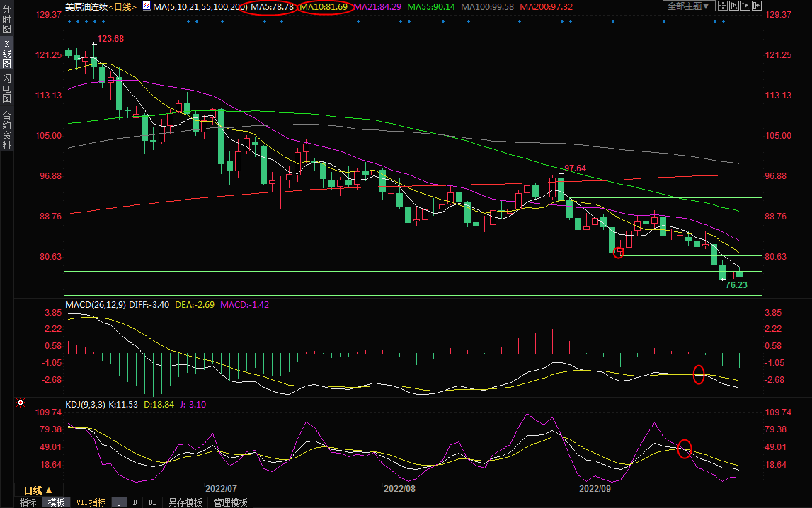812x508 pixels.
Task: Open the 全部主题 dropdown
Action: click(x=688, y=6)
